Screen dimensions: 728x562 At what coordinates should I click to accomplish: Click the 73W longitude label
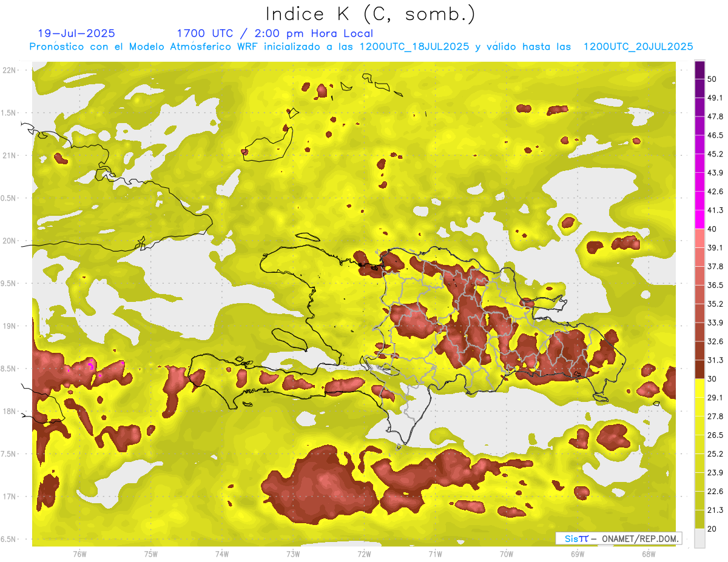click(x=293, y=554)
